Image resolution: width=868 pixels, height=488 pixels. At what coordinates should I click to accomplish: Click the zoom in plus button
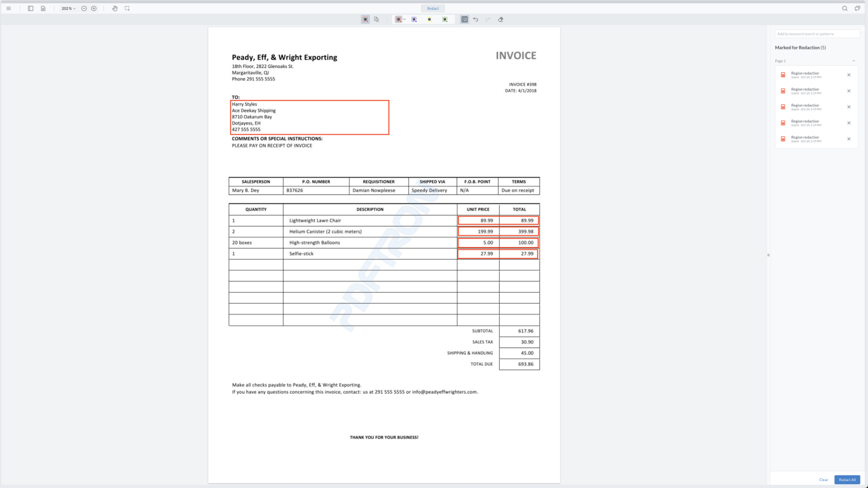click(94, 8)
